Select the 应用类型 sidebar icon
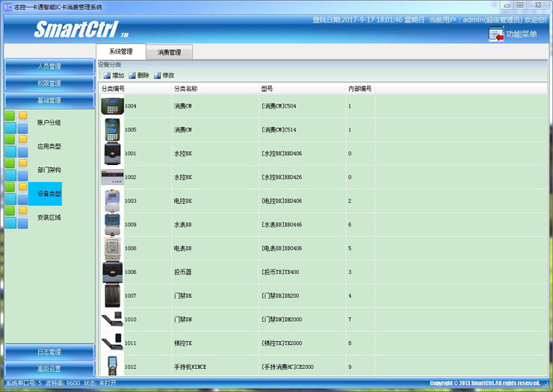This screenshot has width=553, height=392. [x=16, y=146]
